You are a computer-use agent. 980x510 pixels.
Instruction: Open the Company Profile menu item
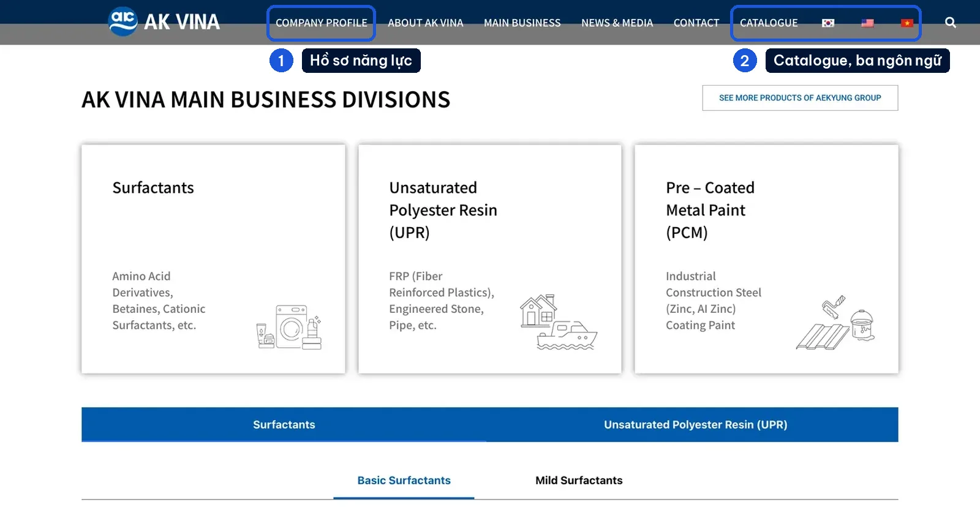click(322, 23)
